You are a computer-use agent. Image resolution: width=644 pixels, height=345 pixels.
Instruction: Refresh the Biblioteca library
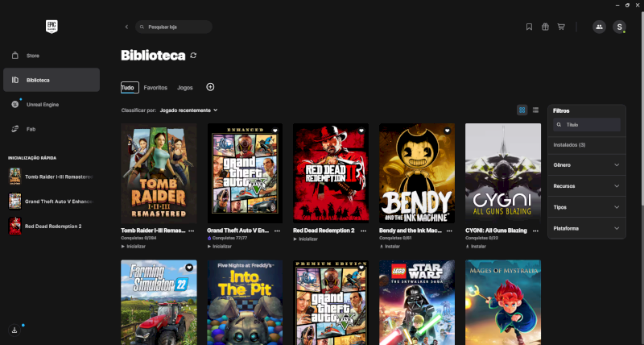(x=193, y=56)
